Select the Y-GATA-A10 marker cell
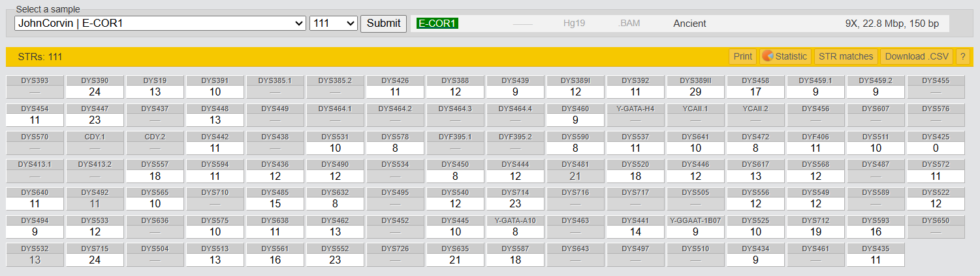The height and width of the screenshot is (276, 980). 515,228
